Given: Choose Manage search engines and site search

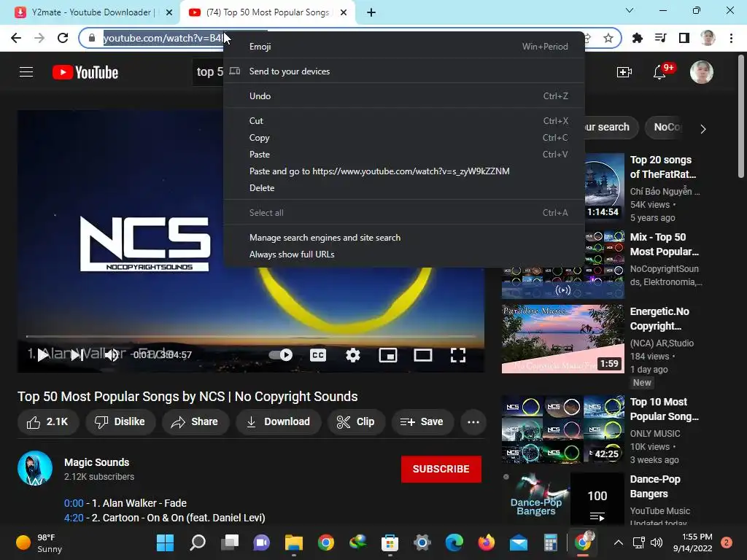Looking at the screenshot, I should [x=404, y=238].
